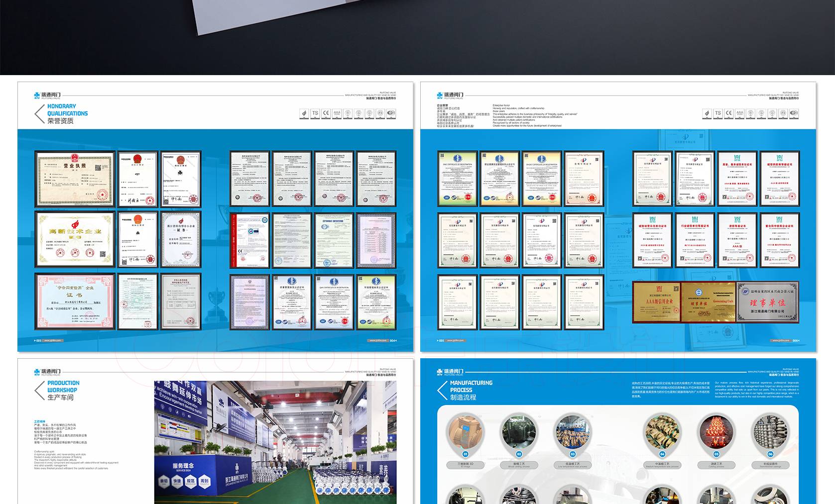Open the 高新技术企业 gold certificate

[75, 239]
